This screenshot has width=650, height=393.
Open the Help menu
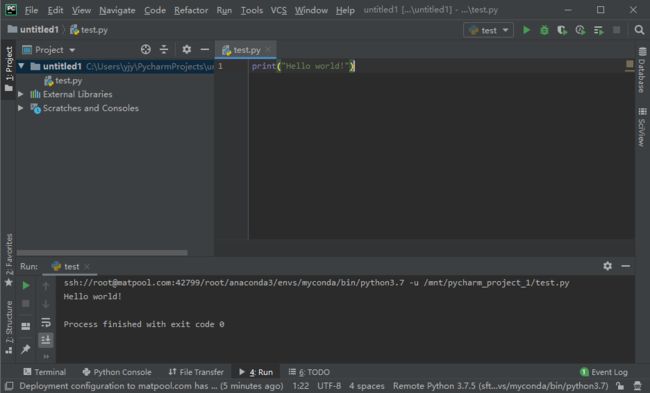345,10
